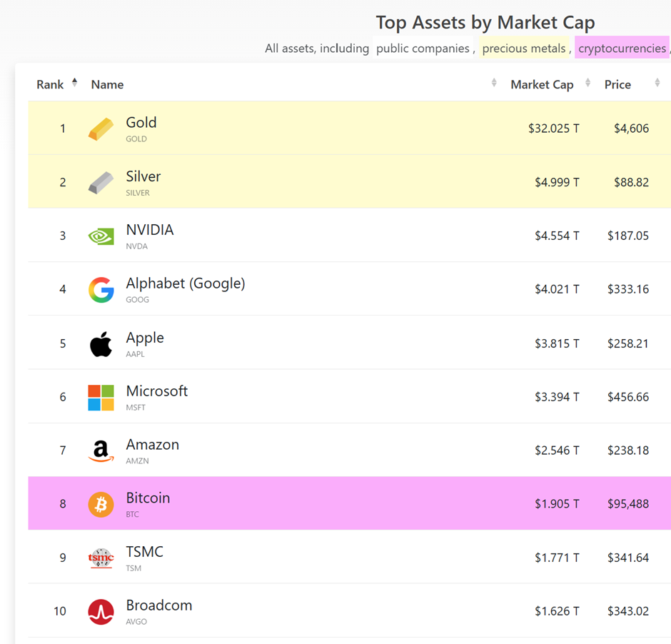Click the Gold bar icon
671x644 pixels.
(101, 129)
